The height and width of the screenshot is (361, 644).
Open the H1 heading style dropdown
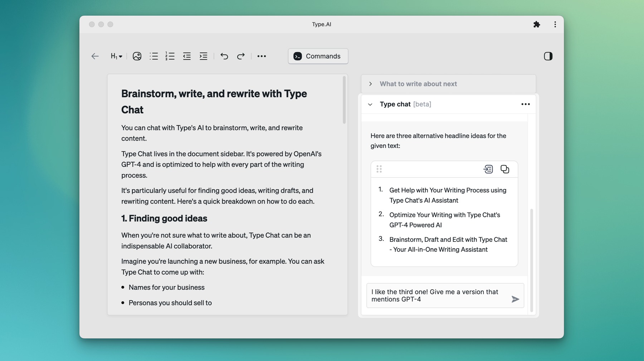point(116,56)
